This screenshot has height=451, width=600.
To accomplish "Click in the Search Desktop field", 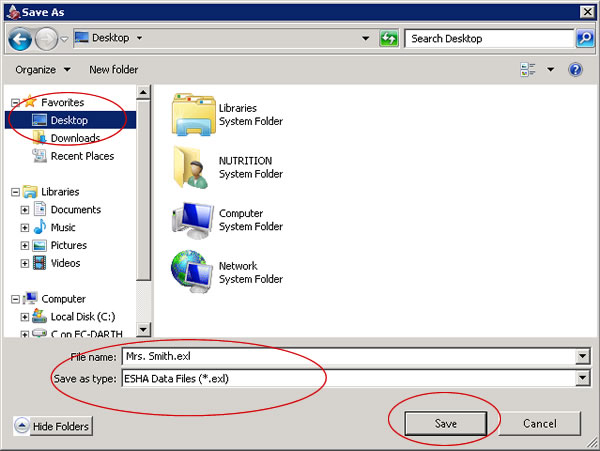I will coord(488,39).
